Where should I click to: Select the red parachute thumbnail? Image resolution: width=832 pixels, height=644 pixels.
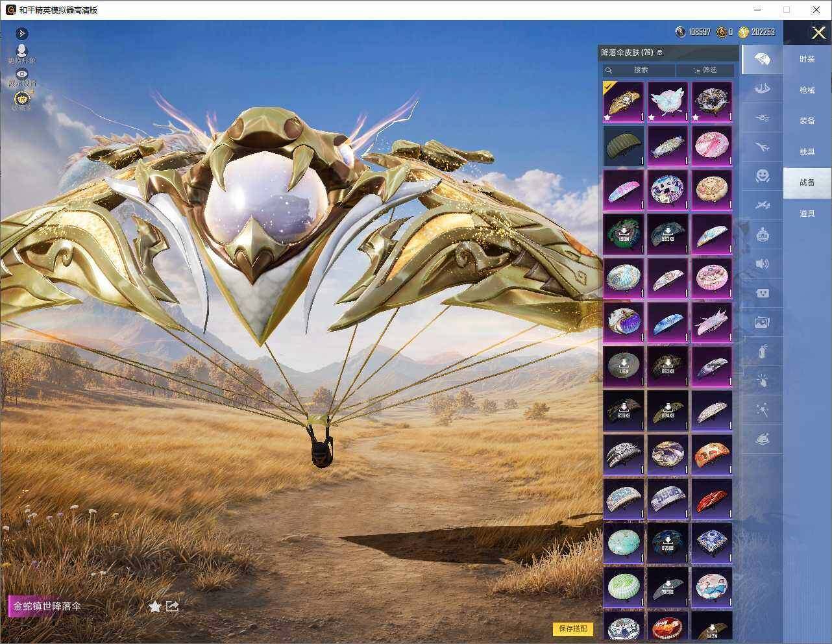[712, 499]
